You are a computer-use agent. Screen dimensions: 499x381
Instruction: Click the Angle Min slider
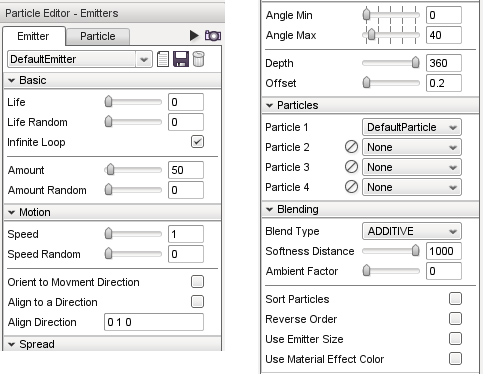[391, 15]
